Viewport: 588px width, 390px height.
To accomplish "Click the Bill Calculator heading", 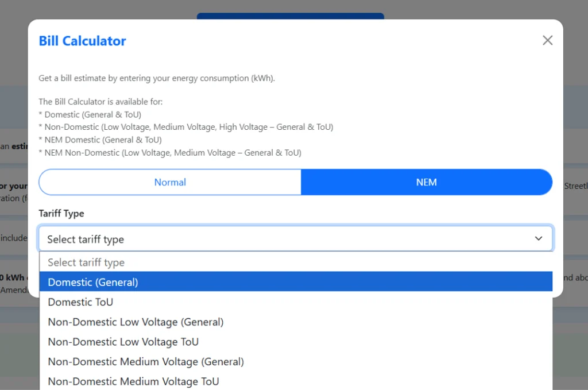I will pyautogui.click(x=82, y=41).
